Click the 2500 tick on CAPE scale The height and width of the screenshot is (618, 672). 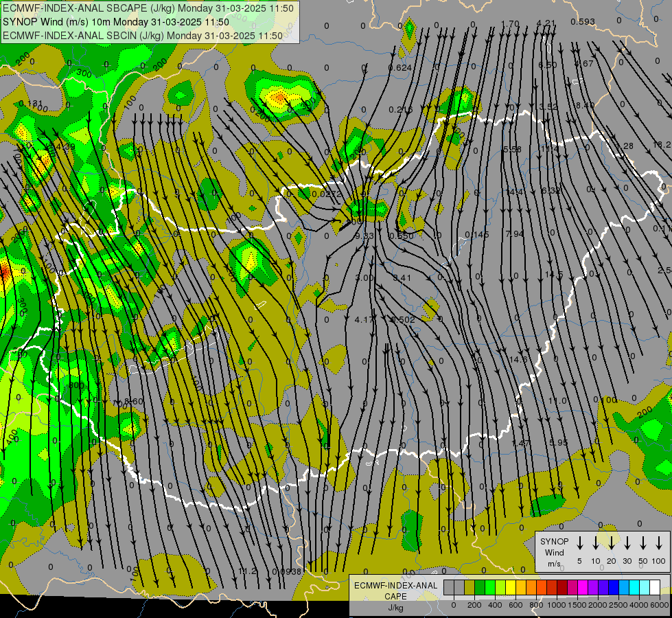[x=618, y=605]
